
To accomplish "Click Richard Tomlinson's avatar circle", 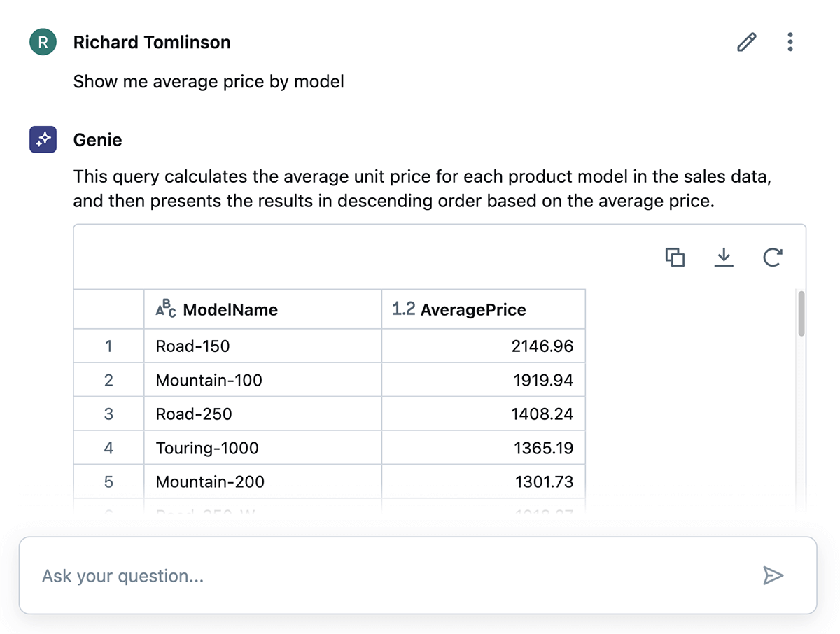I will (43, 43).
